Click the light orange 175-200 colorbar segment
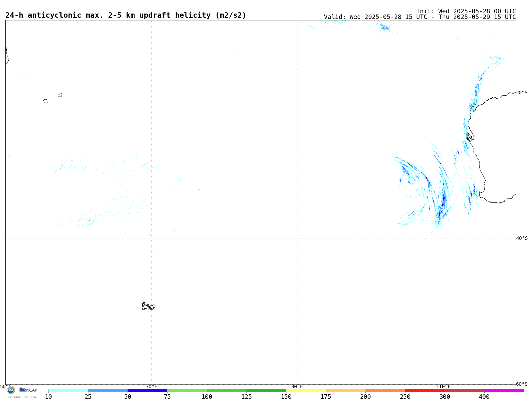This screenshot has width=532, height=400. 346,390
